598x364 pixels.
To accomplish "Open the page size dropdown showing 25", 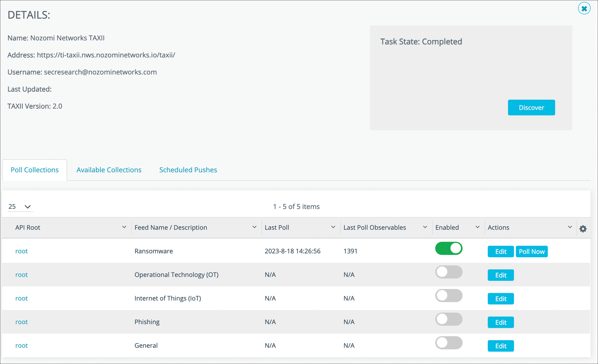I will (20, 206).
